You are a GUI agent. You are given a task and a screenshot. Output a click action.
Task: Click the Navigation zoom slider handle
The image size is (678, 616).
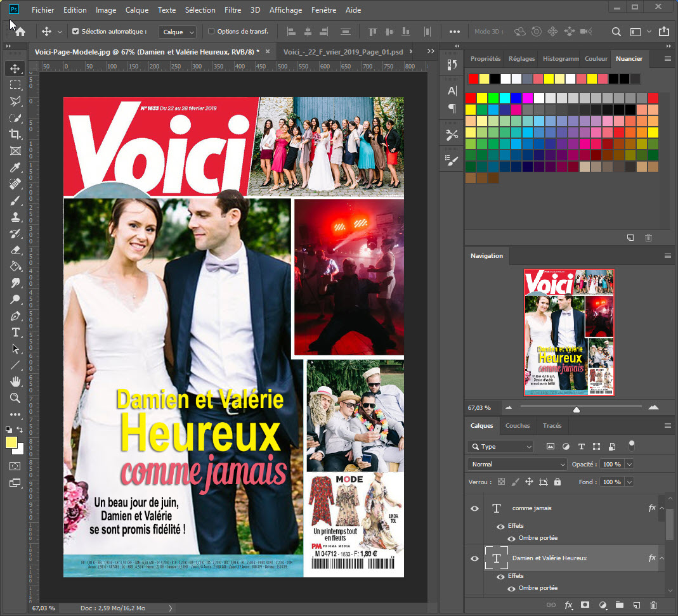point(577,409)
